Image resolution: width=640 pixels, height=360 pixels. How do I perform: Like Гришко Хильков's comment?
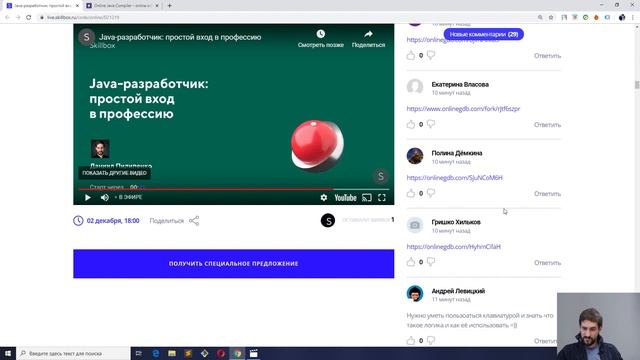411,262
